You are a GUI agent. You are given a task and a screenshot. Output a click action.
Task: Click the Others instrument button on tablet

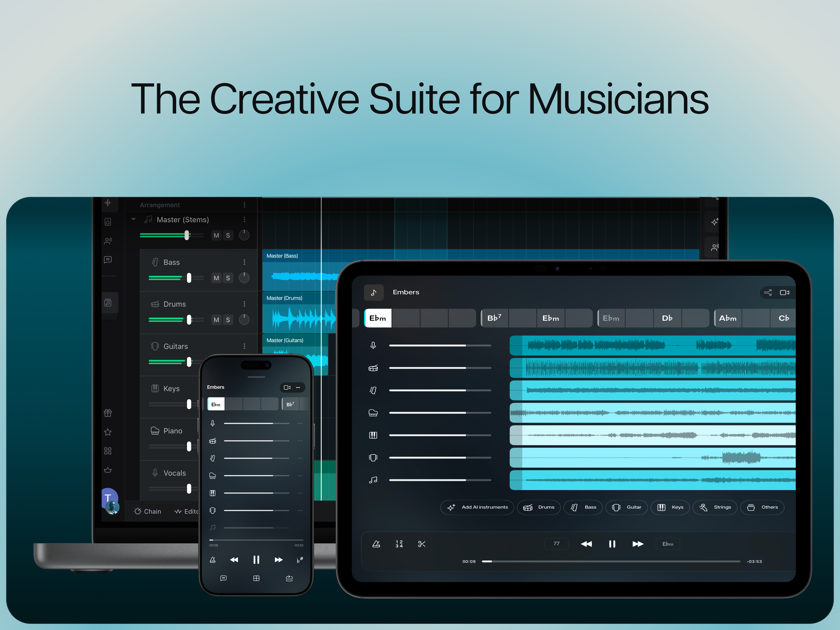(762, 507)
